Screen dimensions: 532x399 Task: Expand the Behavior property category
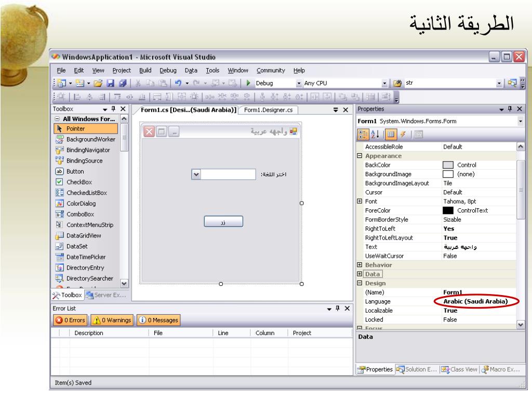point(360,264)
